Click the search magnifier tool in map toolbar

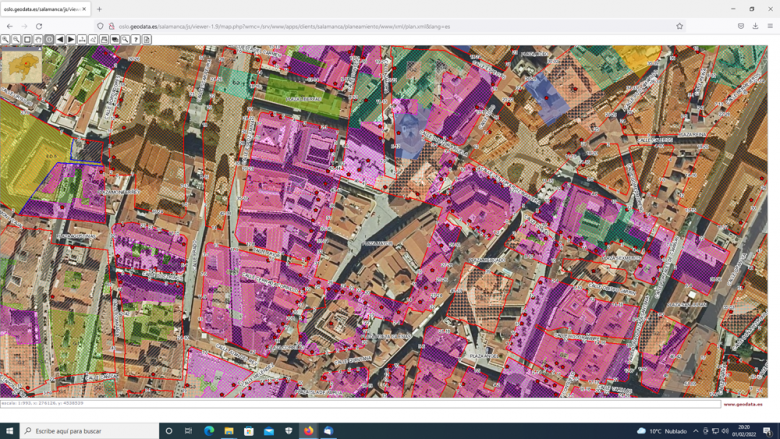pos(125,40)
